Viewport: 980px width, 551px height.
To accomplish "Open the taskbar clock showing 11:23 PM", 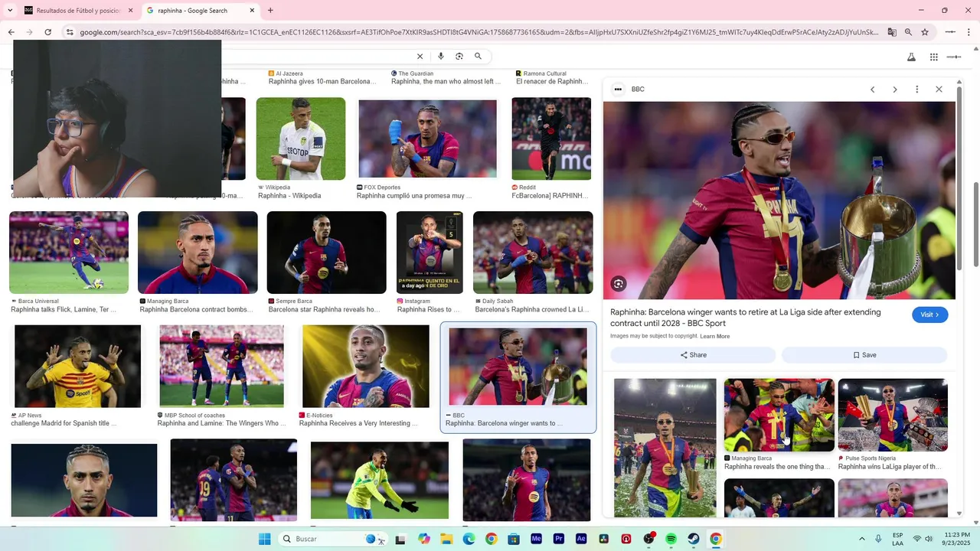I will 958,539.
